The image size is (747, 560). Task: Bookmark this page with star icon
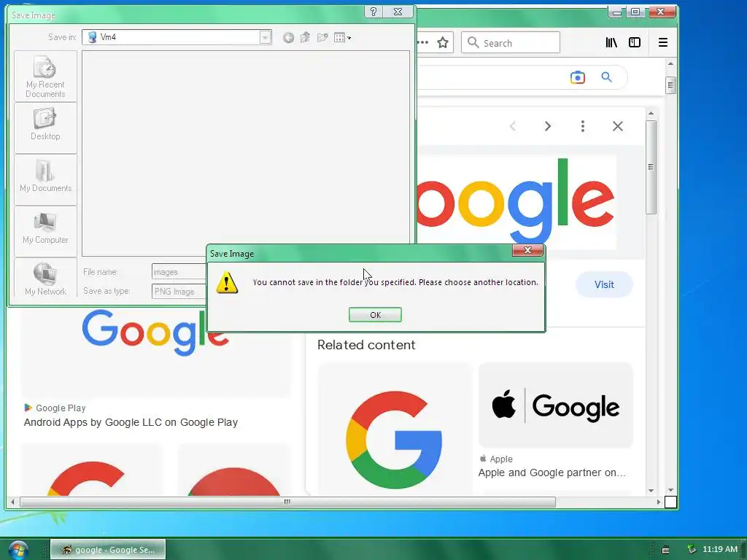pos(443,42)
